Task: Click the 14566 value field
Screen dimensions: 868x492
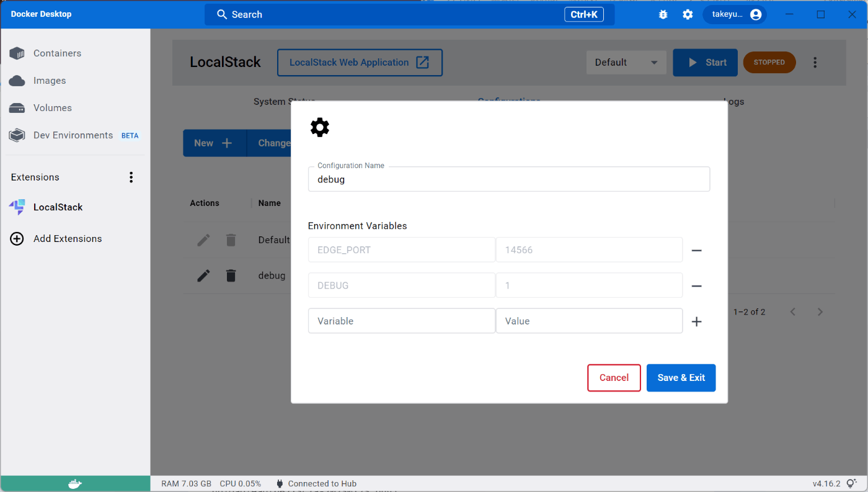Action: (590, 250)
